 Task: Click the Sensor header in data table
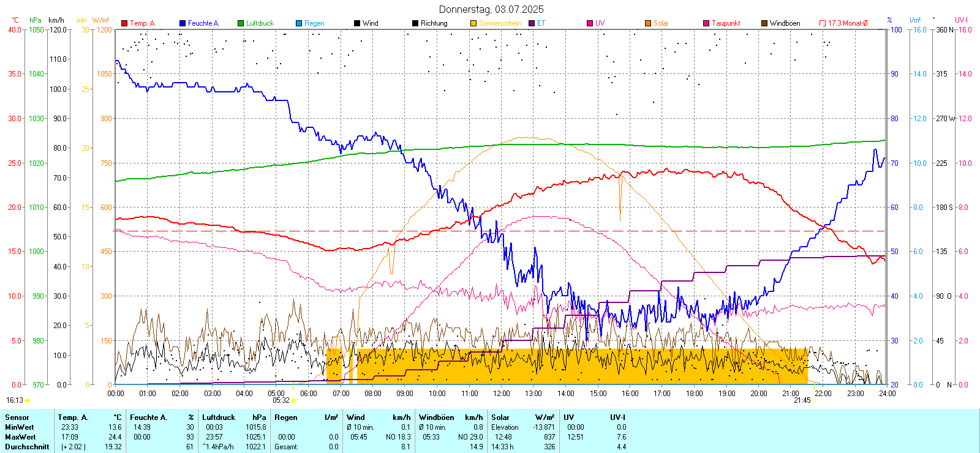(17, 417)
